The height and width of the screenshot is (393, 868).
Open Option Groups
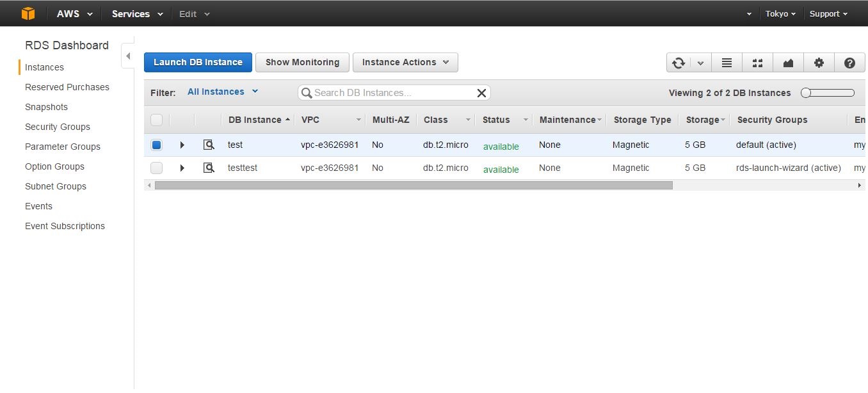(54, 166)
